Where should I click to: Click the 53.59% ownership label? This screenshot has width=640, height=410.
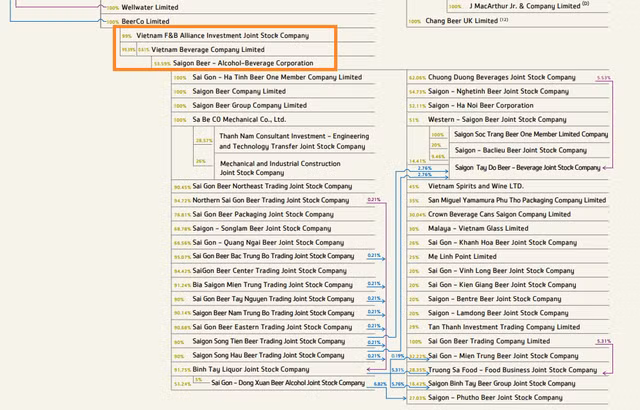(162, 63)
